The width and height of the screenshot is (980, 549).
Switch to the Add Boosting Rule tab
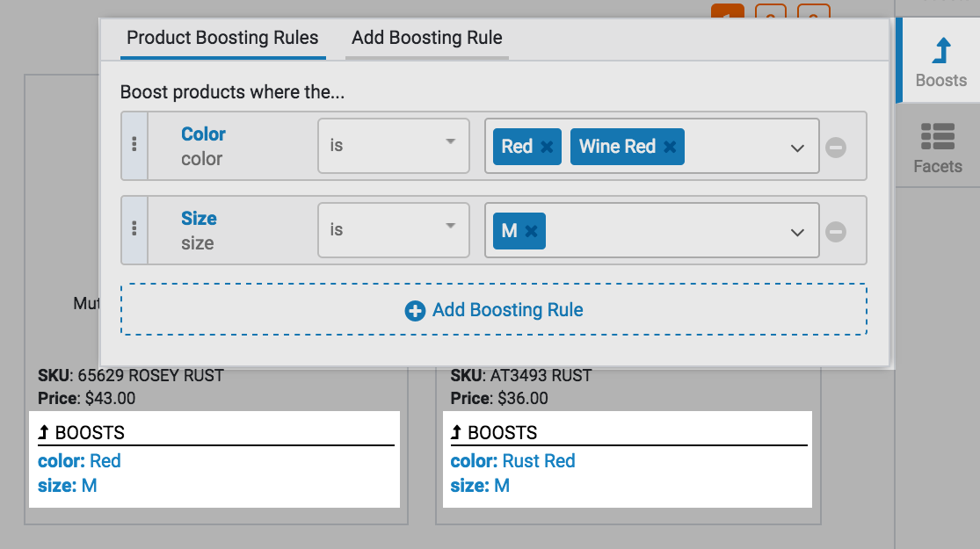tap(427, 39)
